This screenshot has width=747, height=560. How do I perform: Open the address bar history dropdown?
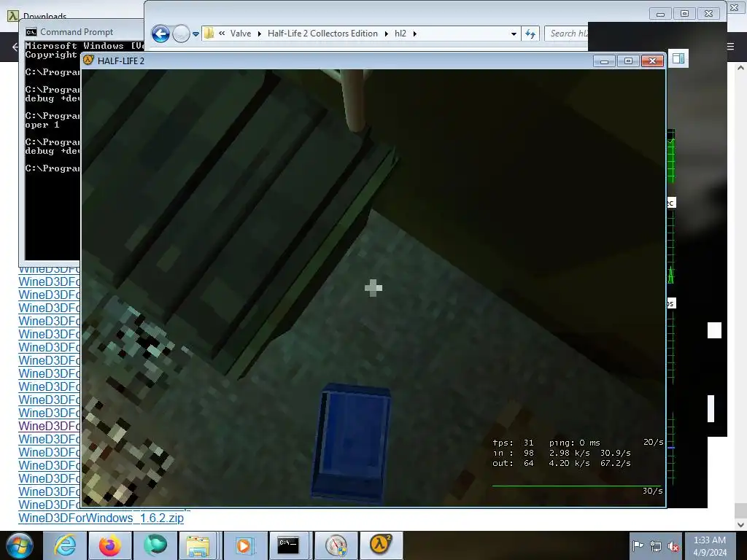(514, 34)
